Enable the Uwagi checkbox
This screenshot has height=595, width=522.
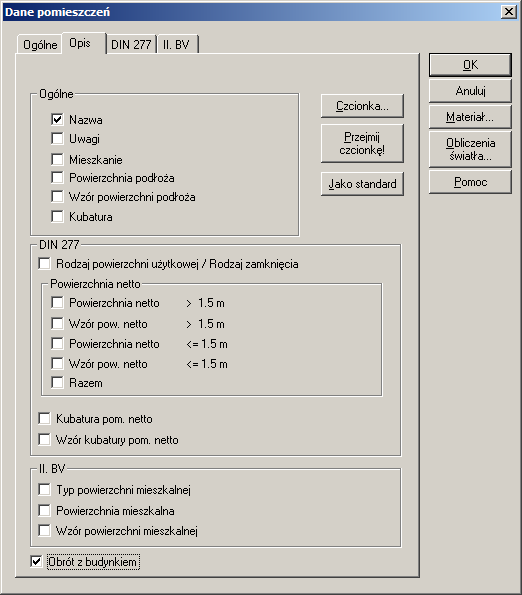tap(57, 139)
